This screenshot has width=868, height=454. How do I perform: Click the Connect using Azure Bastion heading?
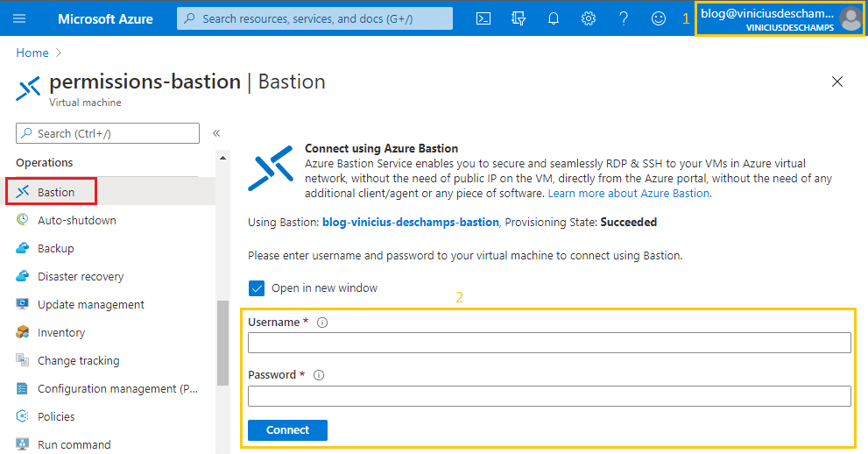pos(381,148)
